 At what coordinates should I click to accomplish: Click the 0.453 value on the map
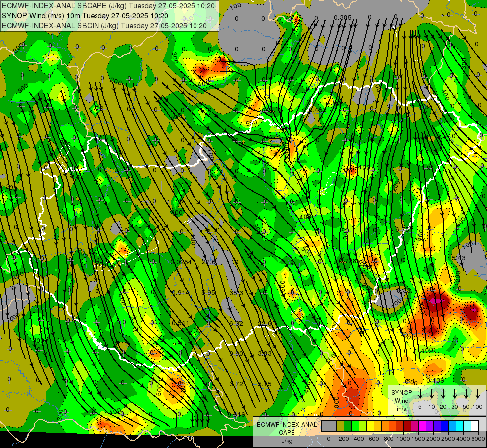pos(318,110)
